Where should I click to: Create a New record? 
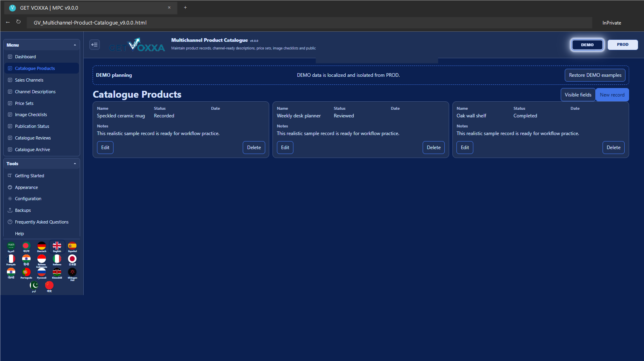(612, 95)
